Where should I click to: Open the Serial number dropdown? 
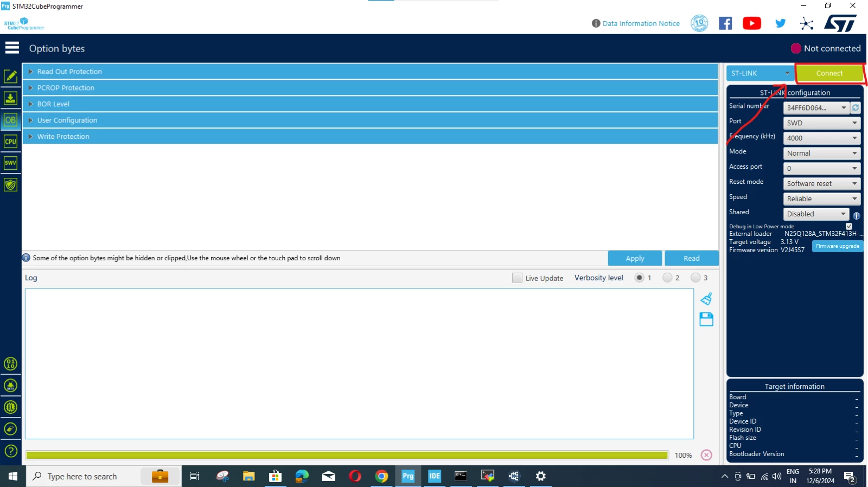[816, 108]
